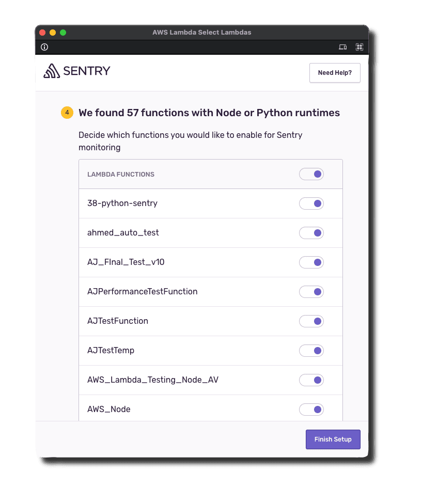Disable the AJTestTemp function toggle
Image resolution: width=422 pixels, height=504 pixels.
(x=311, y=351)
